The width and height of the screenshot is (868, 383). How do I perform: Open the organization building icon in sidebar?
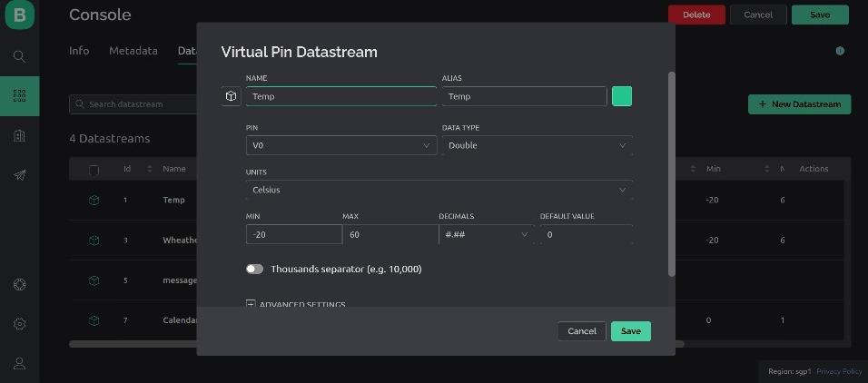[x=19, y=135]
